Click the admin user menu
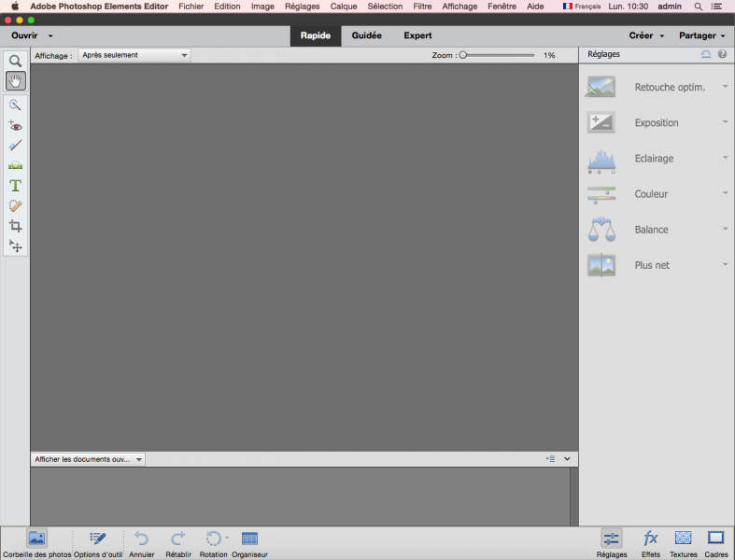Screen dimensions: 735x560 670,7
